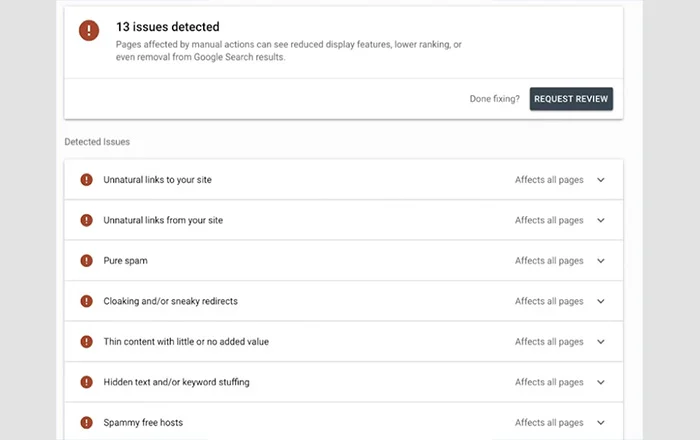
Task: Click the error icon for Cloaking and/or sneaky redirects
Action: [x=86, y=301]
